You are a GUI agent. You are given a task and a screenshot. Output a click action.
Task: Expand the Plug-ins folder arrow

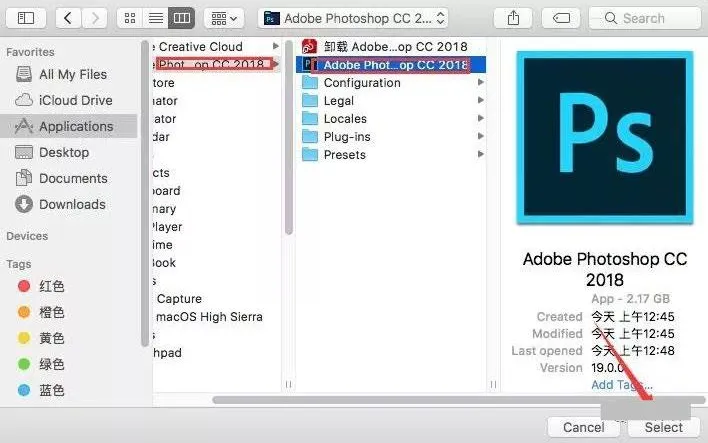coord(480,136)
